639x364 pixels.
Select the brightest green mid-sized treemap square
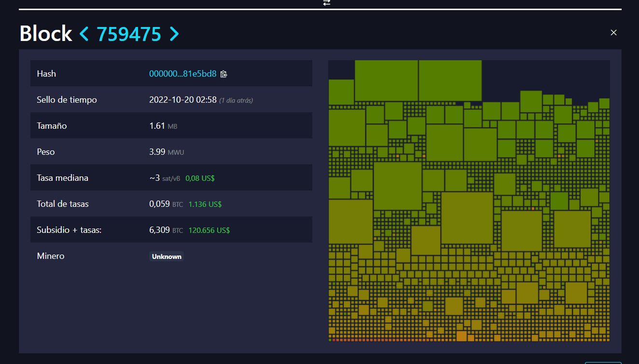click(x=559, y=201)
